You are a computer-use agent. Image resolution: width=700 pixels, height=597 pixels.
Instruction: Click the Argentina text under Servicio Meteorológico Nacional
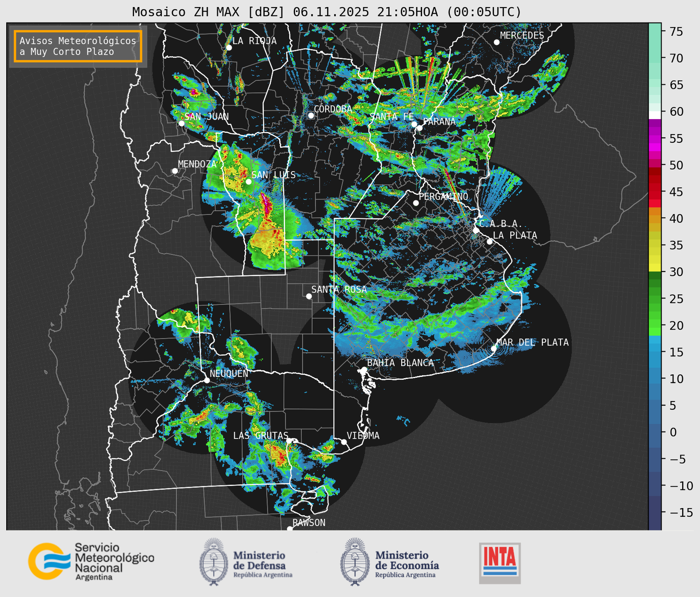[94, 577]
